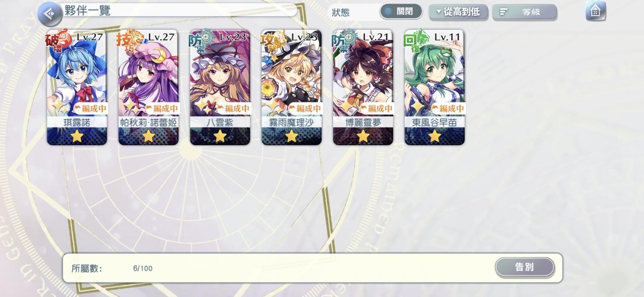Screen dimensions: 644x297
Task: Open the 等級 sort criteria selector
Action: tap(524, 12)
